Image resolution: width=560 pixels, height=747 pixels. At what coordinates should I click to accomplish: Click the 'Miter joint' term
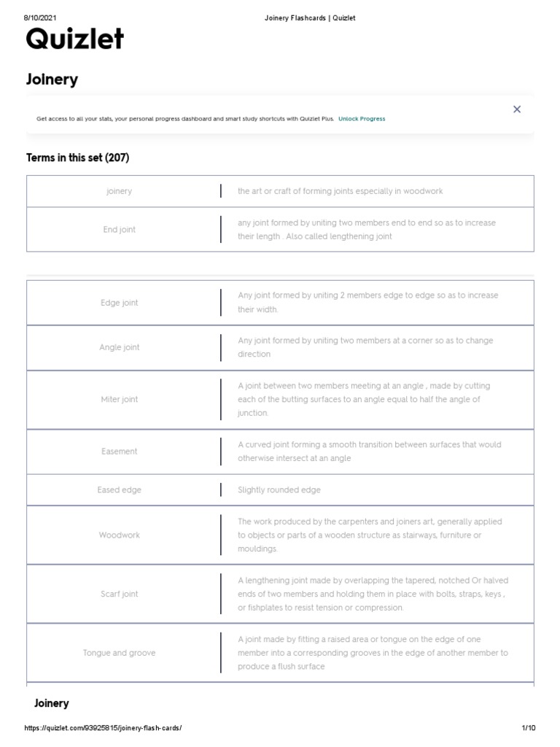[120, 400]
